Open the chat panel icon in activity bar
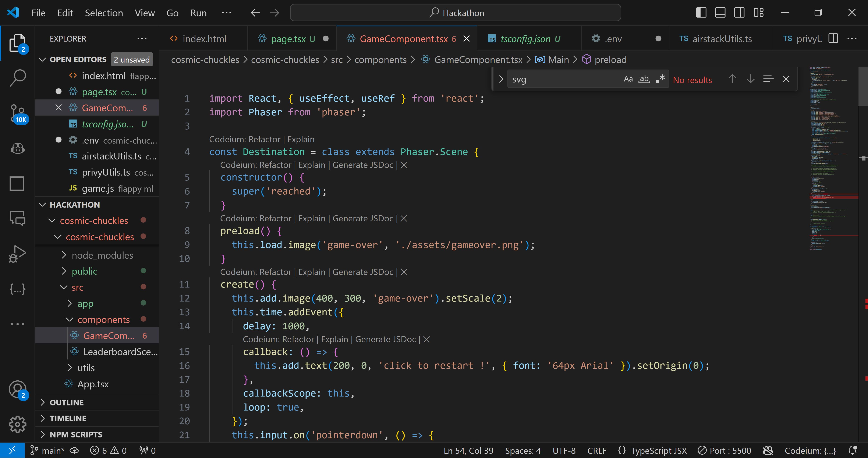868x458 pixels. (18, 218)
